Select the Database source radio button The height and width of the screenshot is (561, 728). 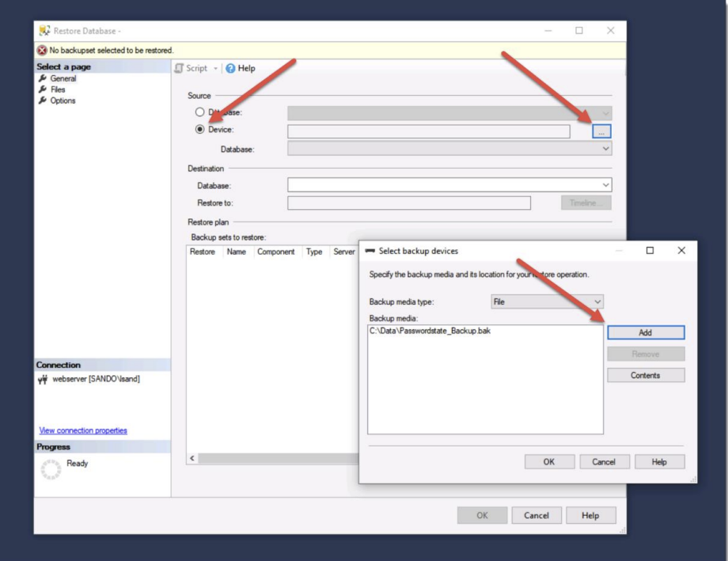pos(199,112)
